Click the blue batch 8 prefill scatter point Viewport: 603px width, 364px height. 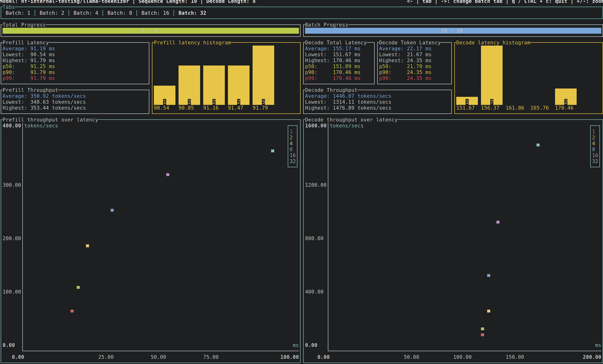coord(112,210)
